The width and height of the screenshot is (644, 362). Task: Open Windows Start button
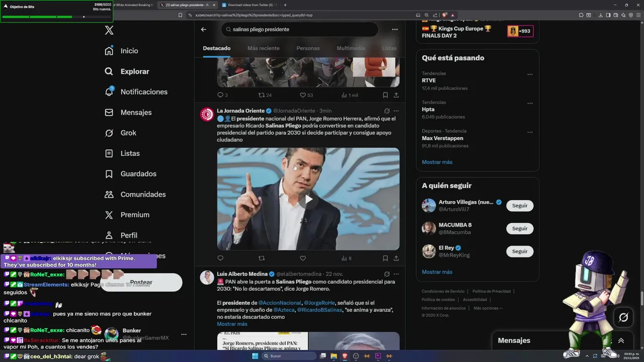[255, 356]
